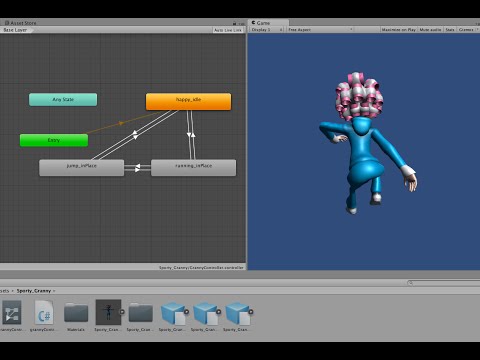
Task: Toggle Maximize on Play
Action: tap(399, 30)
